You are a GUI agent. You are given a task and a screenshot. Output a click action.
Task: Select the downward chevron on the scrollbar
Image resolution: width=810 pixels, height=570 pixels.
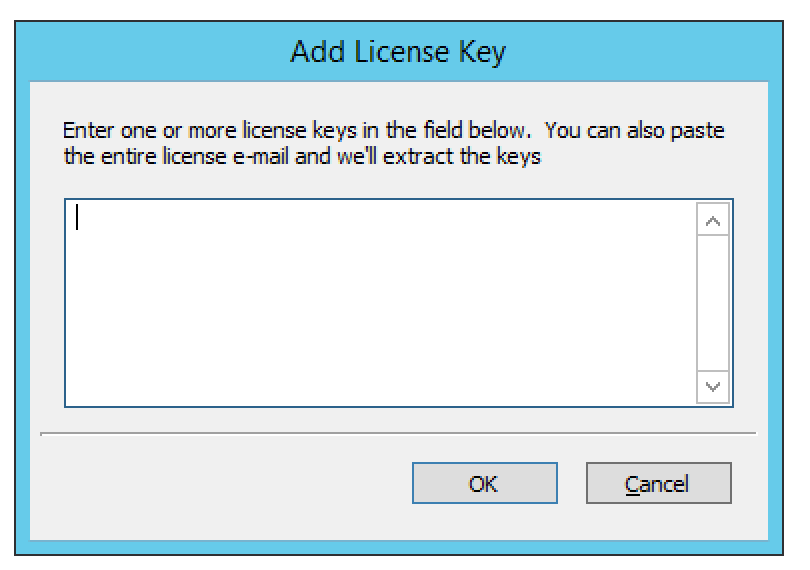(x=712, y=387)
